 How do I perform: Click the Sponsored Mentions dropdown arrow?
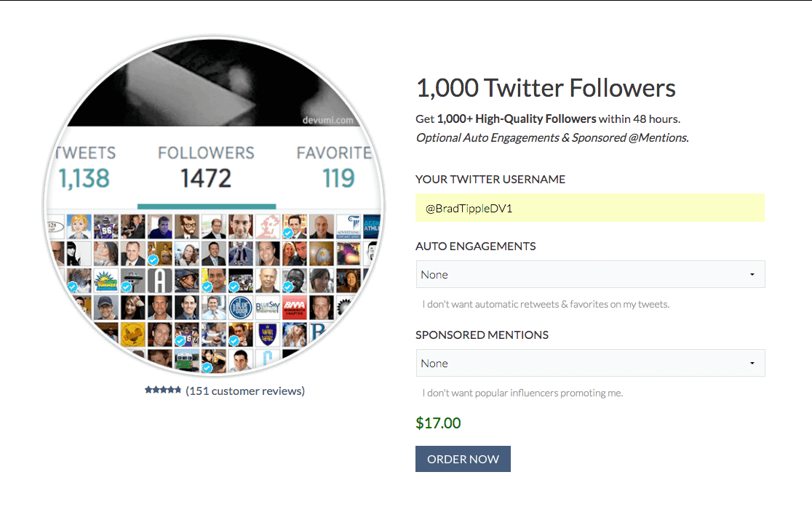click(752, 363)
